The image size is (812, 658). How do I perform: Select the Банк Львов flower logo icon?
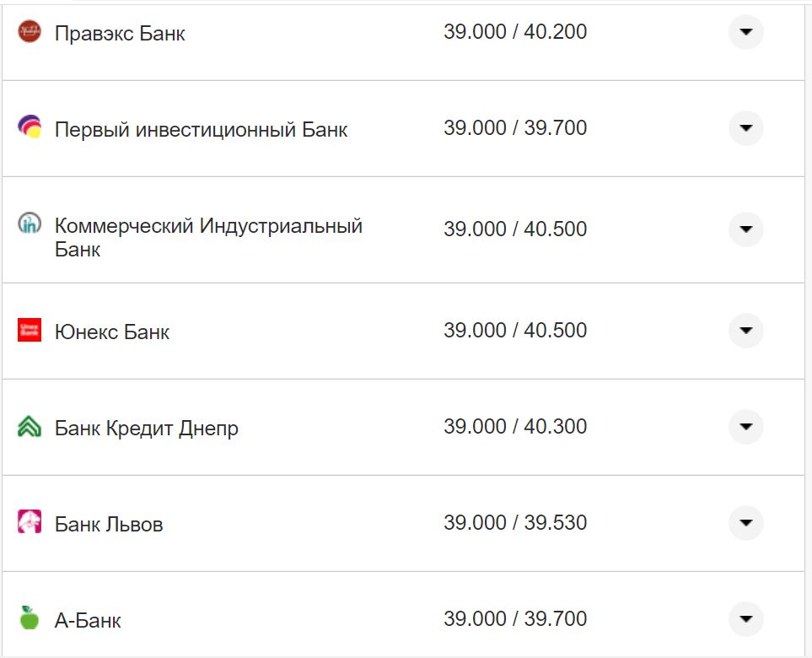[x=29, y=522]
